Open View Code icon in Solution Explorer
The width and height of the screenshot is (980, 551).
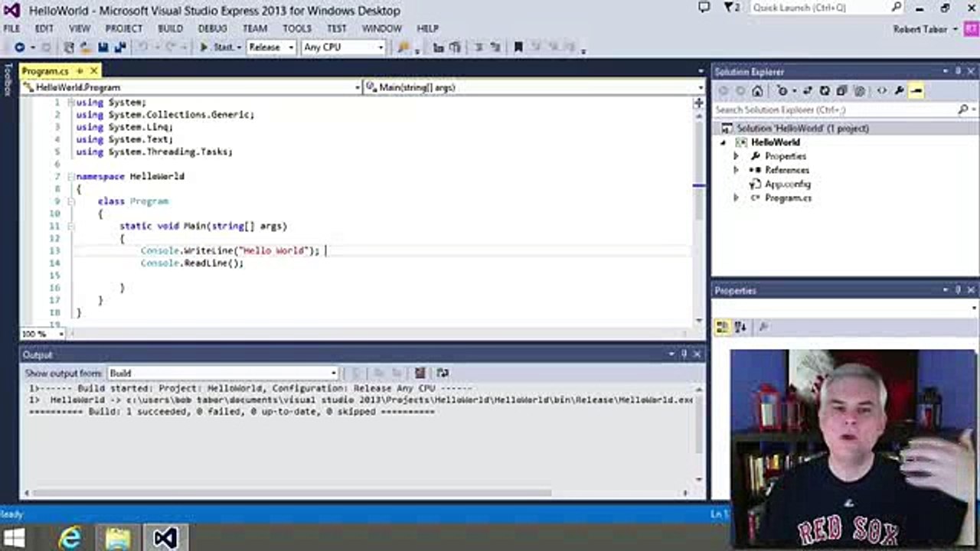pos(882,91)
